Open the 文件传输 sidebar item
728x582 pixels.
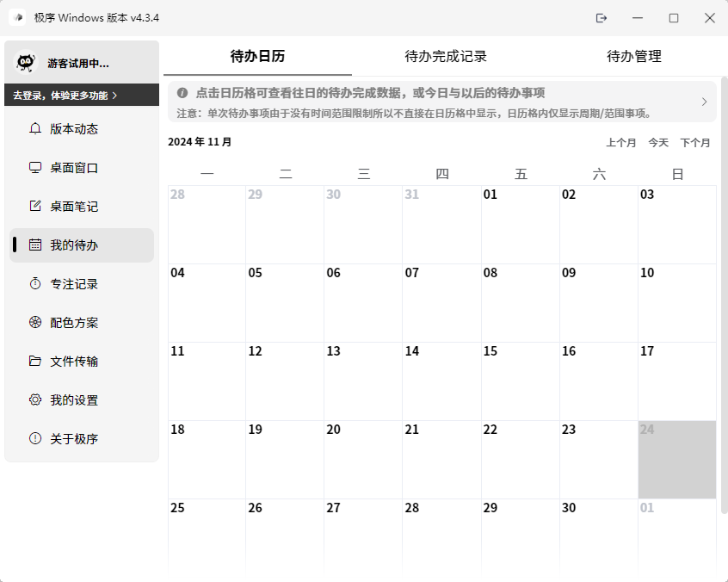click(82, 362)
